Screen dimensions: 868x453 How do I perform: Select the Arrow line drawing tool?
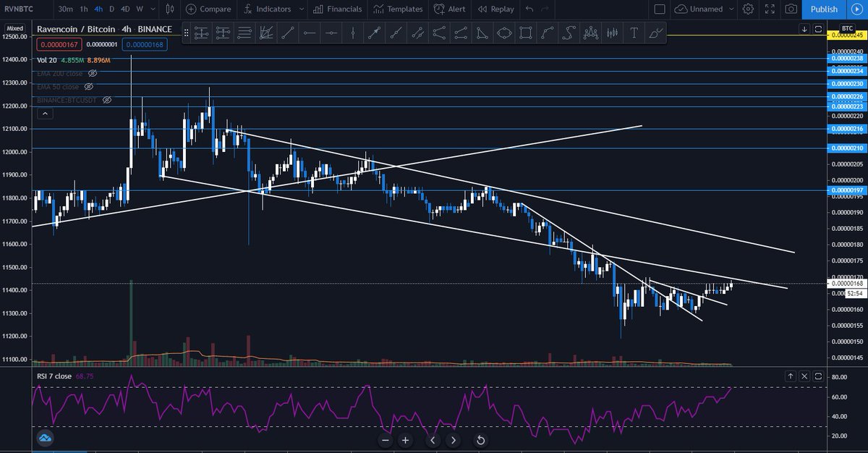tap(374, 33)
